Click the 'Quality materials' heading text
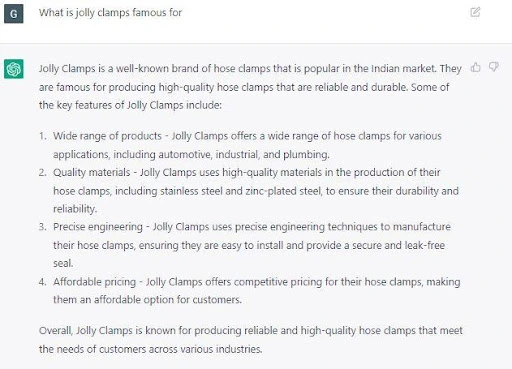Screen dimensions: 512x369 click(92, 172)
